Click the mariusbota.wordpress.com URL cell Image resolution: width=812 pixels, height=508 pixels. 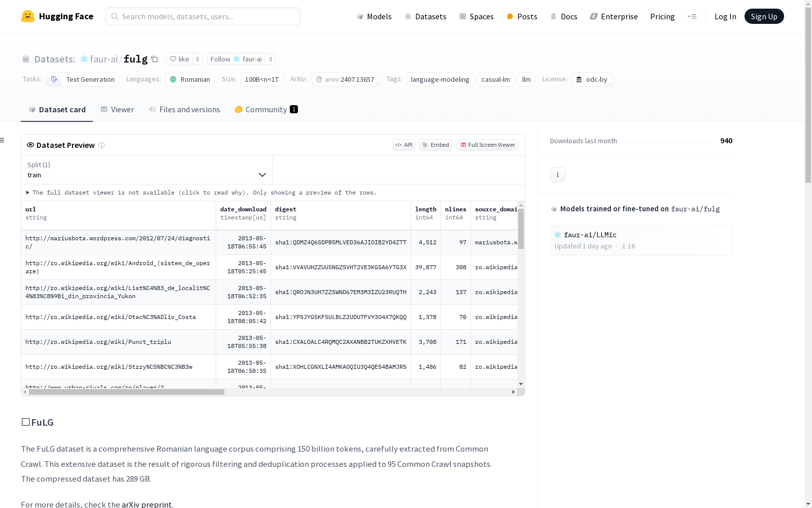[x=119, y=242]
